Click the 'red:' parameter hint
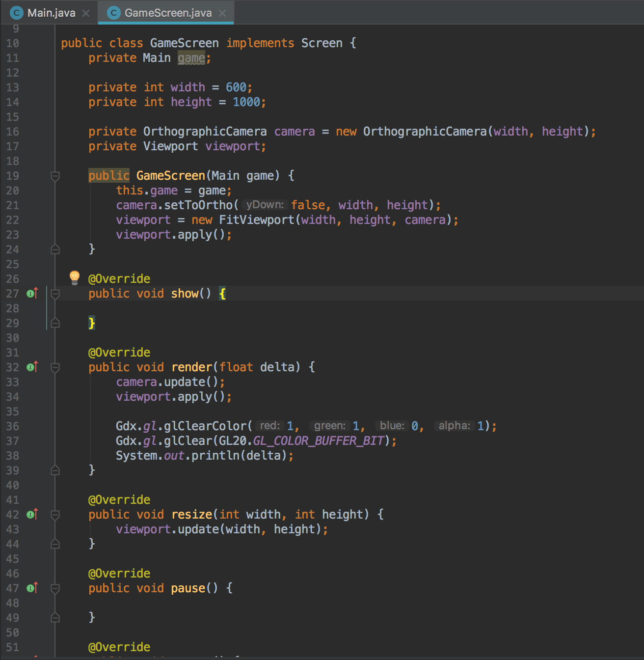Image resolution: width=644 pixels, height=660 pixels. pos(269,426)
